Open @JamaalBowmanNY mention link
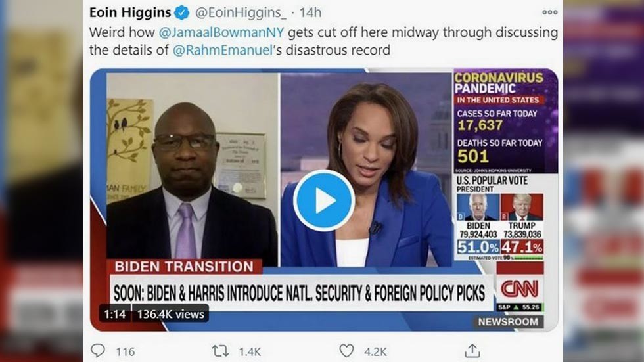Image resolution: width=644 pixels, height=362 pixels. point(221,32)
